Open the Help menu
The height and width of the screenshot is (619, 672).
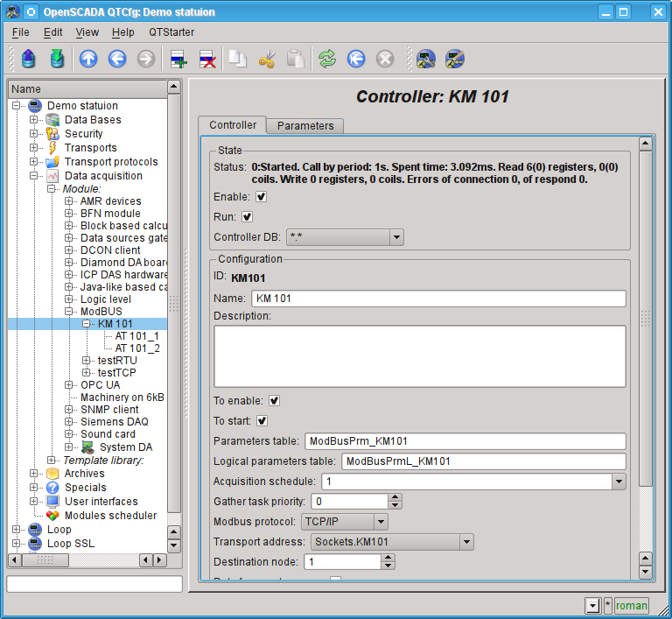[123, 32]
